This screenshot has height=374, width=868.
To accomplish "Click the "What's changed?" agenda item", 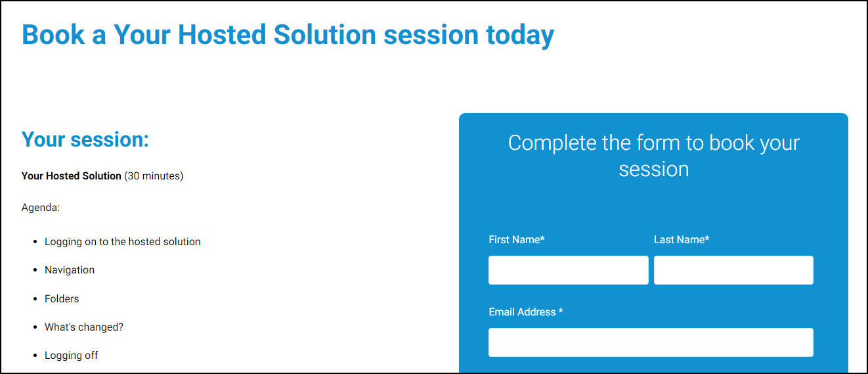I will click(x=84, y=327).
